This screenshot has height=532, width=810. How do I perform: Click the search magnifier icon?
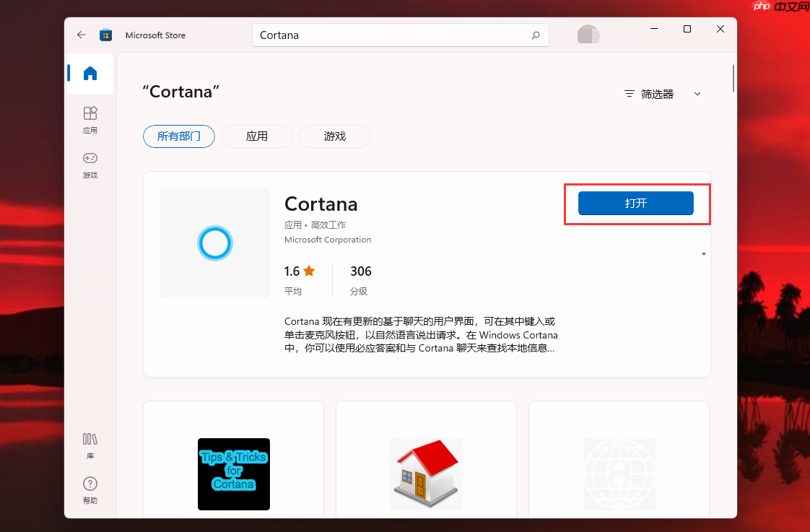536,35
